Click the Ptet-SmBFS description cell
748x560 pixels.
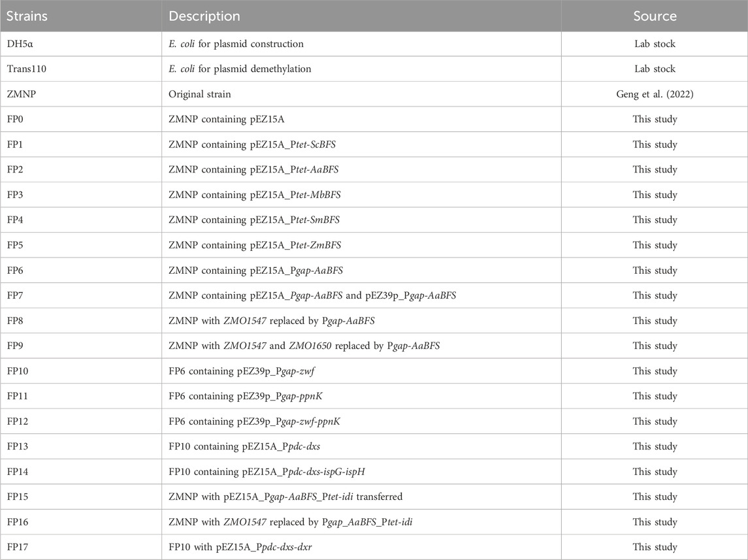pyautogui.click(x=361, y=220)
